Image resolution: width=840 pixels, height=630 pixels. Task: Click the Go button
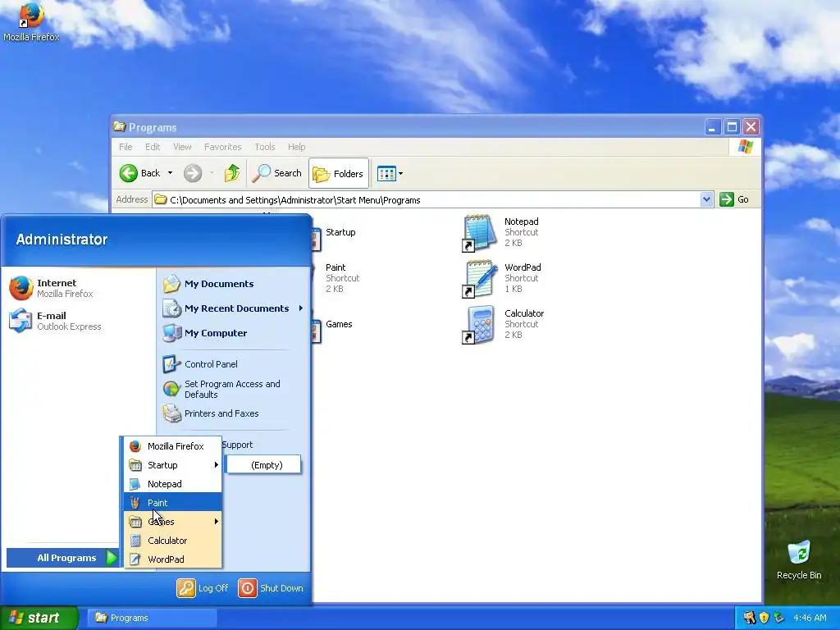coord(734,199)
